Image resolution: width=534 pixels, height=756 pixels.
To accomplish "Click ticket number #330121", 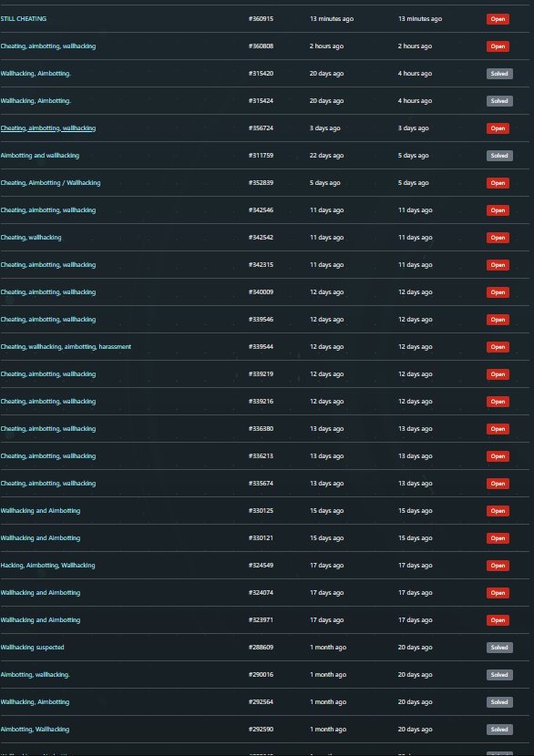I will [261, 538].
